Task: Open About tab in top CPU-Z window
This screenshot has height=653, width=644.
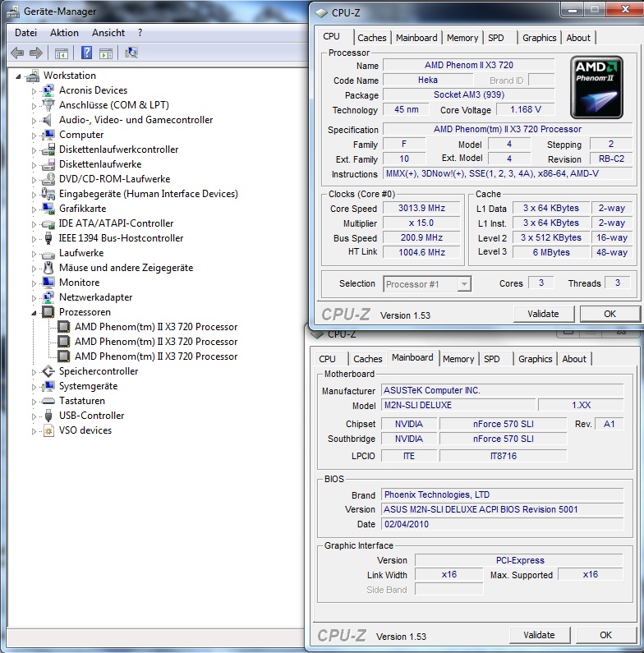Action: pyautogui.click(x=578, y=38)
